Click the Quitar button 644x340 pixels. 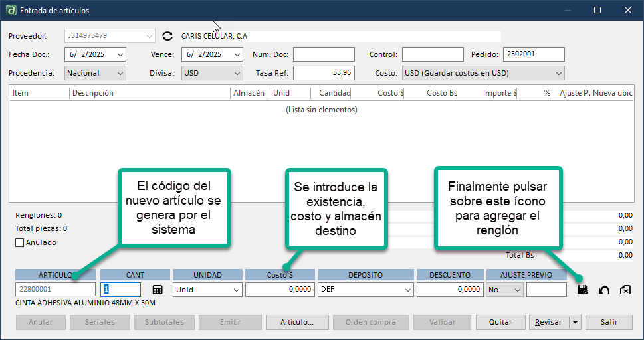500,322
